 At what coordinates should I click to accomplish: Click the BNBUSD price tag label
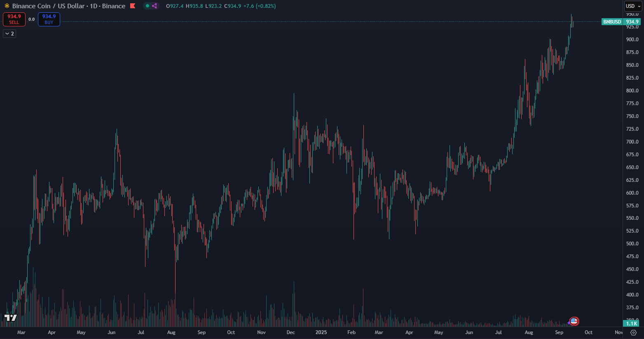[x=612, y=22]
